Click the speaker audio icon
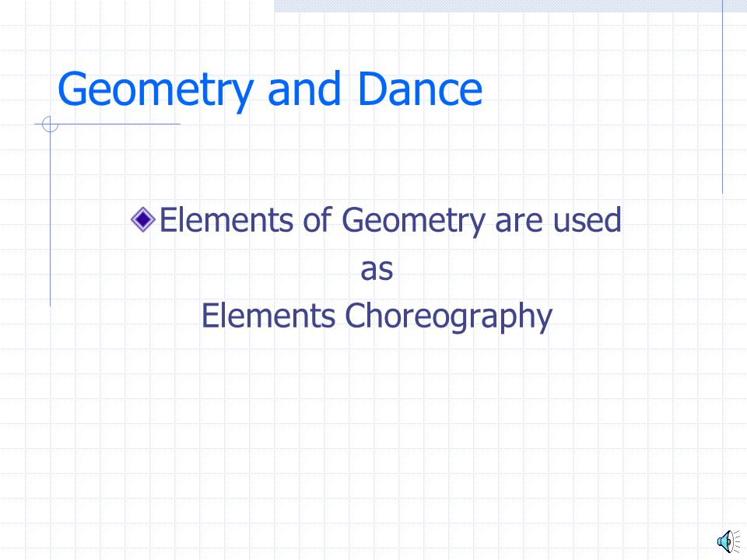The image size is (747, 560). (x=728, y=541)
